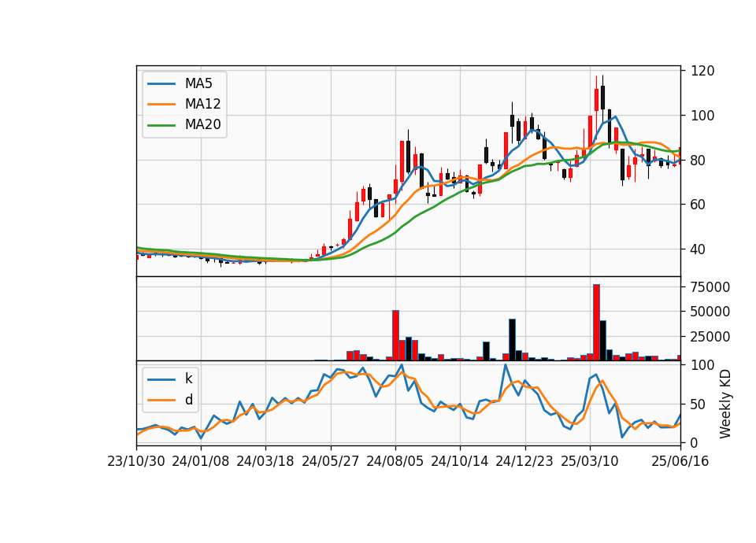Click the tallest red volume bar
Image resolution: width=756 pixels, height=543 pixels.
[596, 323]
